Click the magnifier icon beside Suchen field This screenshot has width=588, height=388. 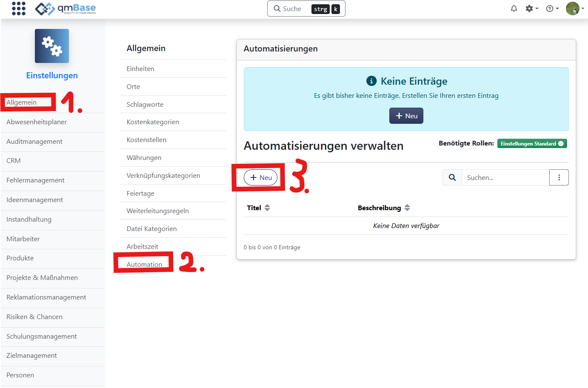[452, 177]
